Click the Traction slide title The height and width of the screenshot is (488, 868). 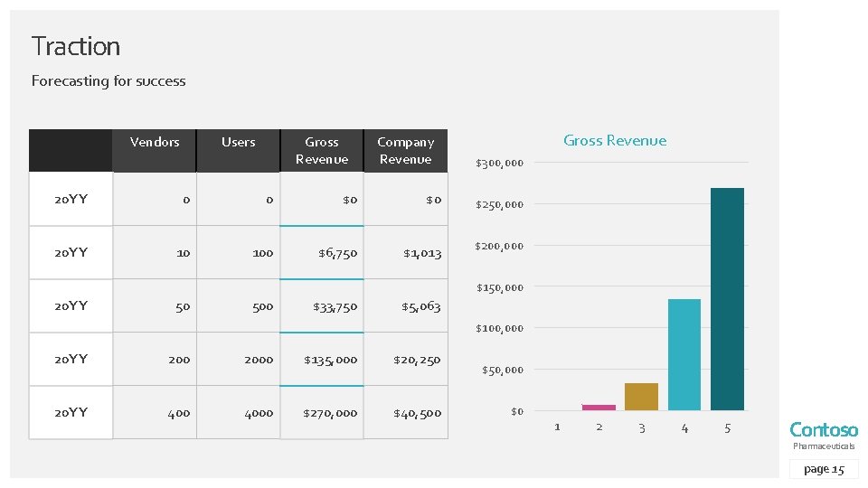coord(76,46)
